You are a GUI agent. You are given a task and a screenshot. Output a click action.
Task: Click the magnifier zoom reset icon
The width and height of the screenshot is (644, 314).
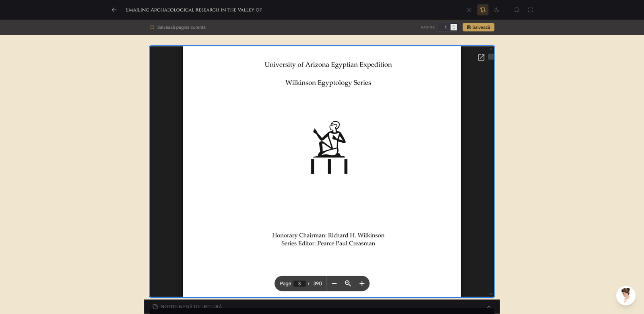[x=348, y=284]
